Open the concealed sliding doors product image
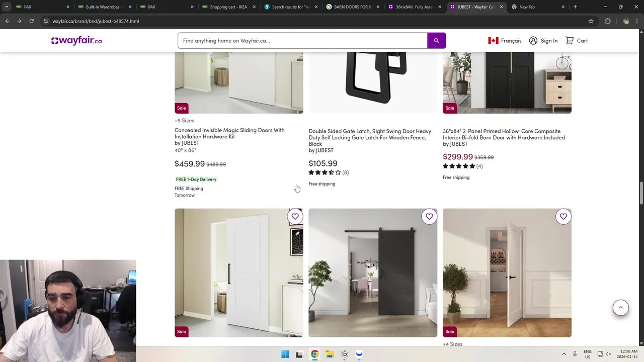The height and width of the screenshot is (362, 644). 239,82
